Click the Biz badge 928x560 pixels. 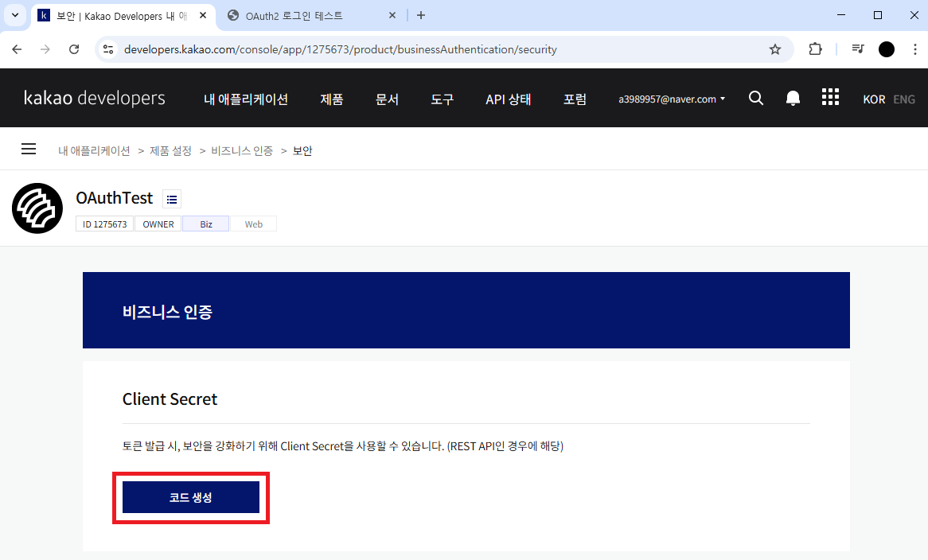[206, 224]
